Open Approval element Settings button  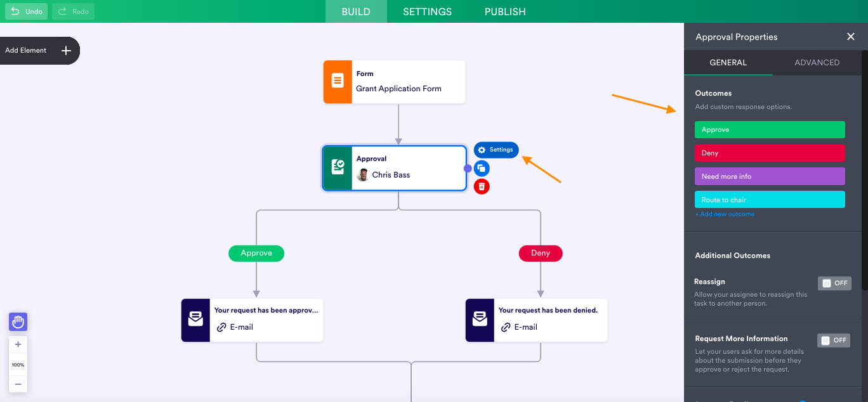[496, 150]
